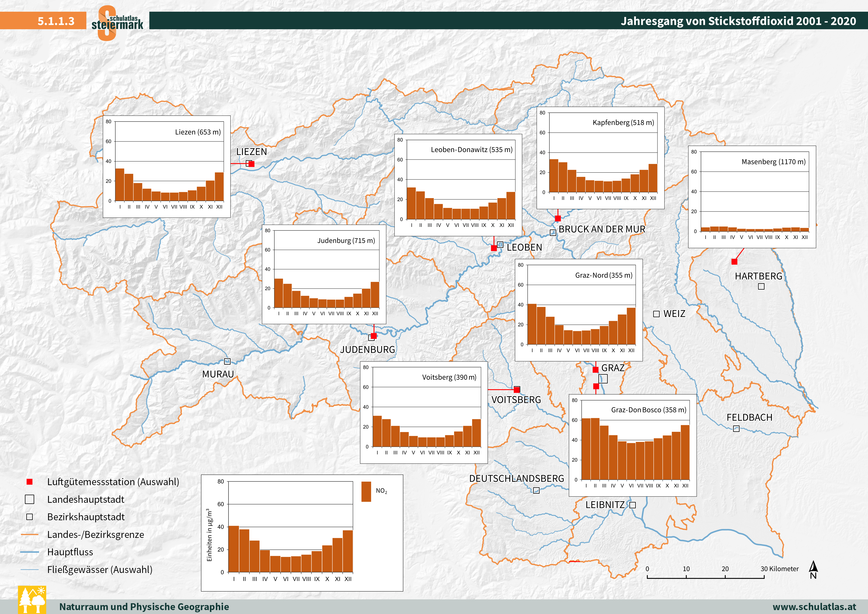Select the Graz-Don Bosco chart
The width and height of the screenshot is (868, 614).
[x=632, y=445]
